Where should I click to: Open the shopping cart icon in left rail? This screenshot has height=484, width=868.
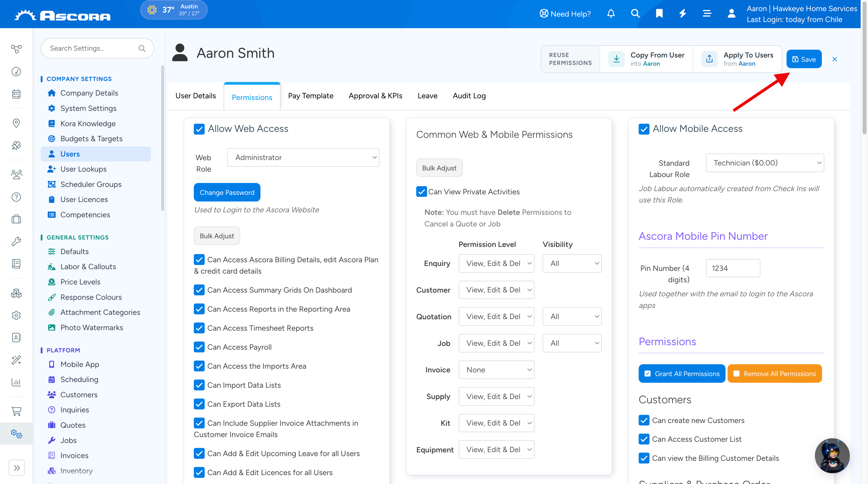pos(16,411)
